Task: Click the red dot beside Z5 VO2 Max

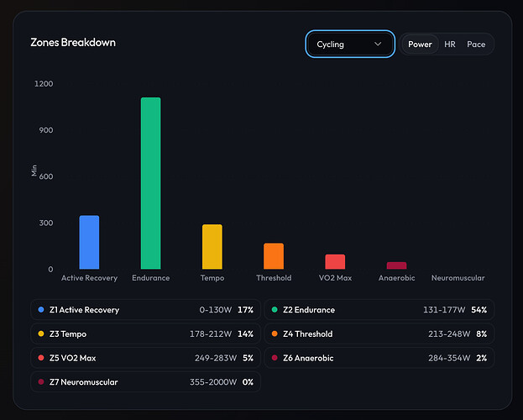Action: click(41, 358)
